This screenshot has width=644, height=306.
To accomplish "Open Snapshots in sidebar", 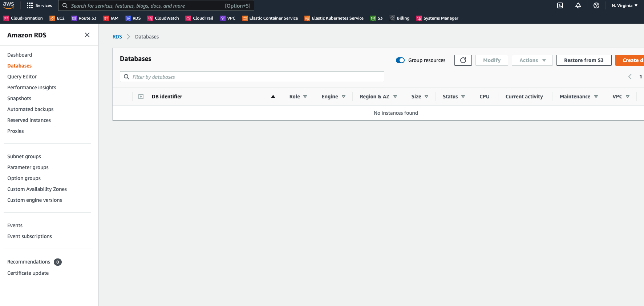I will (x=19, y=98).
